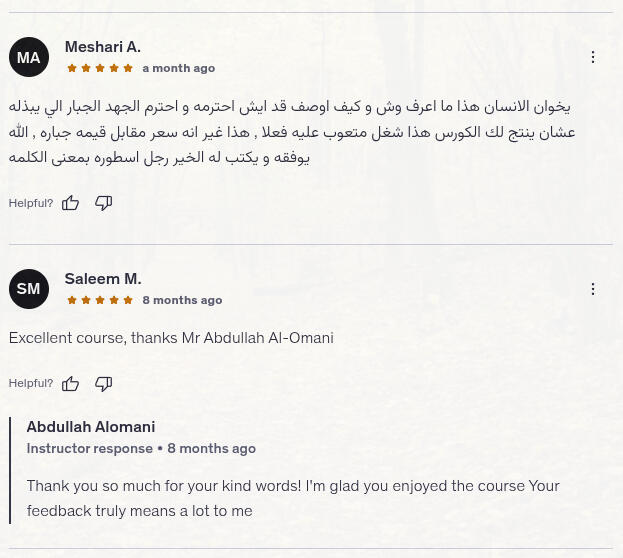Image resolution: width=623 pixels, height=558 pixels.
Task: Click the MA avatar circle
Action: coord(29,57)
